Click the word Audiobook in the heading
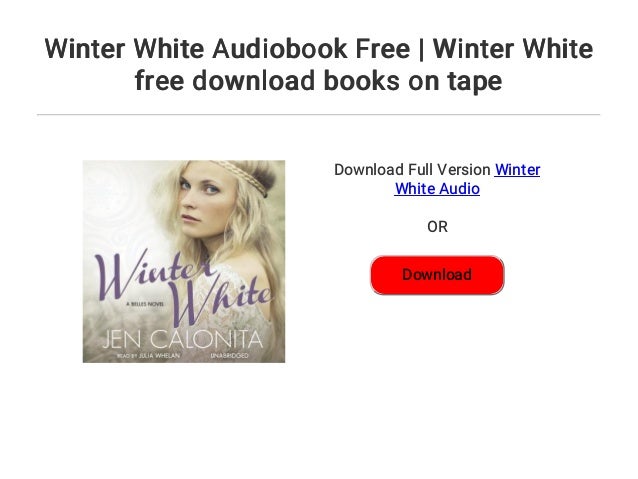 [279, 49]
